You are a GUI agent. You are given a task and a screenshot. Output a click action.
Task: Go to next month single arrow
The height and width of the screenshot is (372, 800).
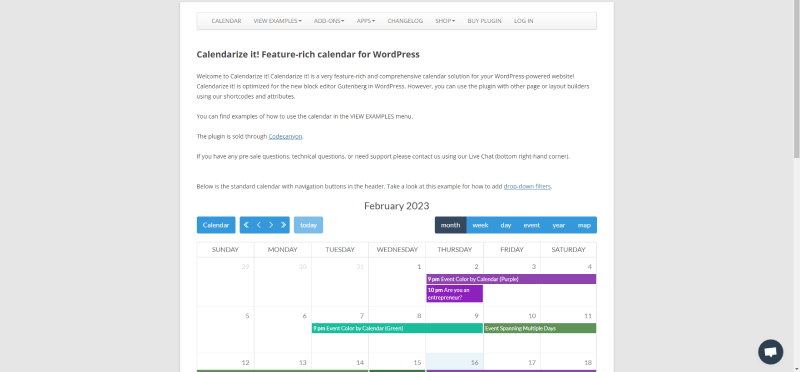[271, 225]
